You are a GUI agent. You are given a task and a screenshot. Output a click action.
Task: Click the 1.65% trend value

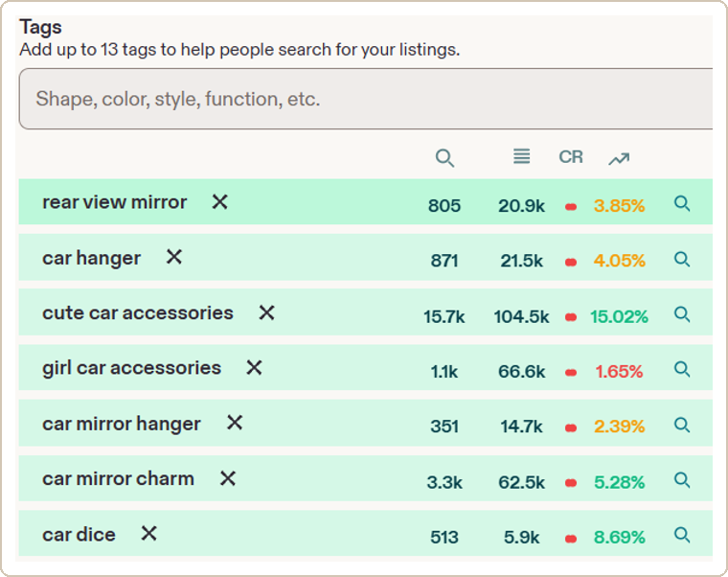[x=620, y=372]
